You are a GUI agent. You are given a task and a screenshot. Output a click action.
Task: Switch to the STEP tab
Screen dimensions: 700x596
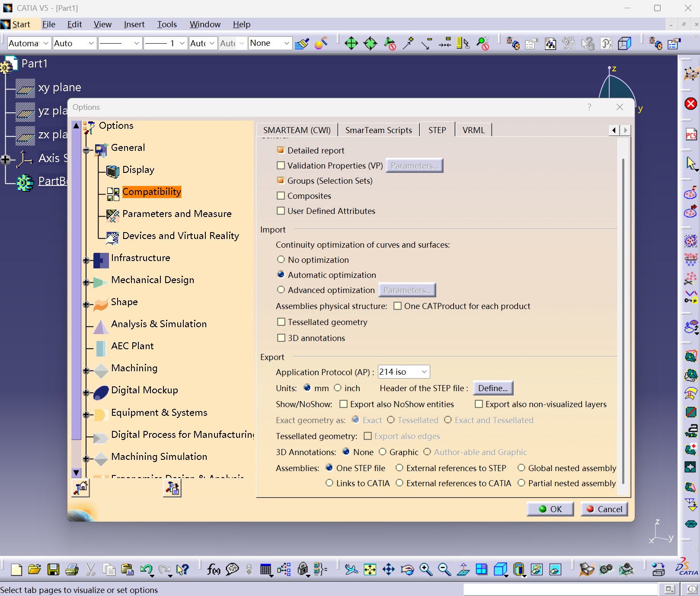[437, 130]
